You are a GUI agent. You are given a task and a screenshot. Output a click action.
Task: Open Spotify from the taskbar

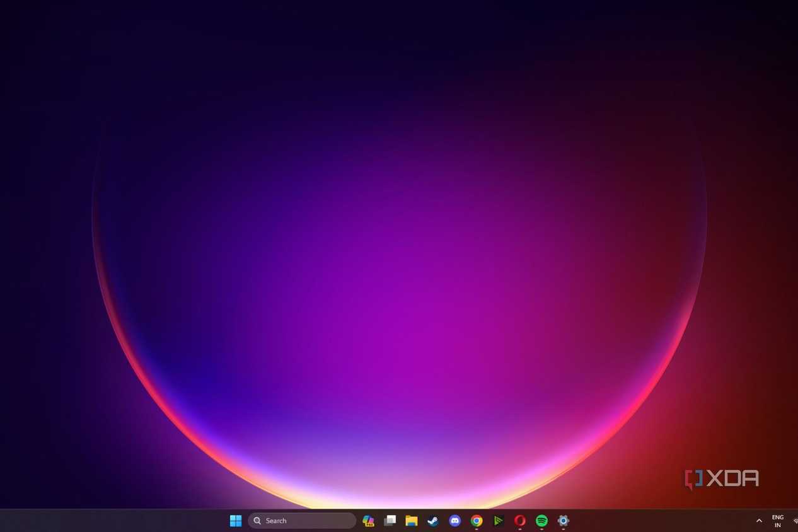[541, 521]
